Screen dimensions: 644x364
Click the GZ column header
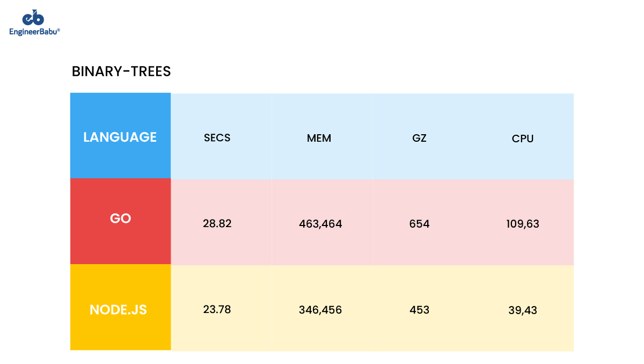[x=419, y=138]
